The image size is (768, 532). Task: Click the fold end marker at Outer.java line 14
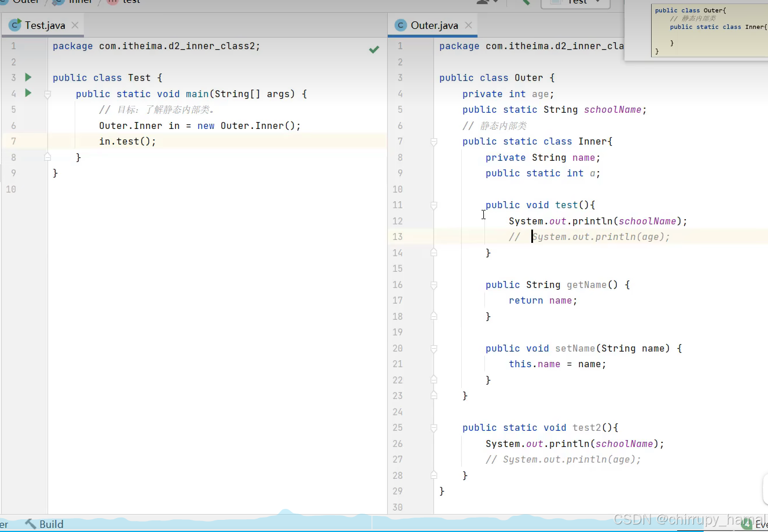click(x=433, y=253)
